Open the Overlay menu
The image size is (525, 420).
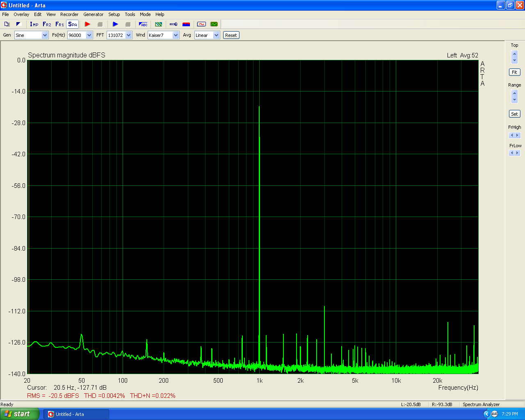pyautogui.click(x=21, y=14)
